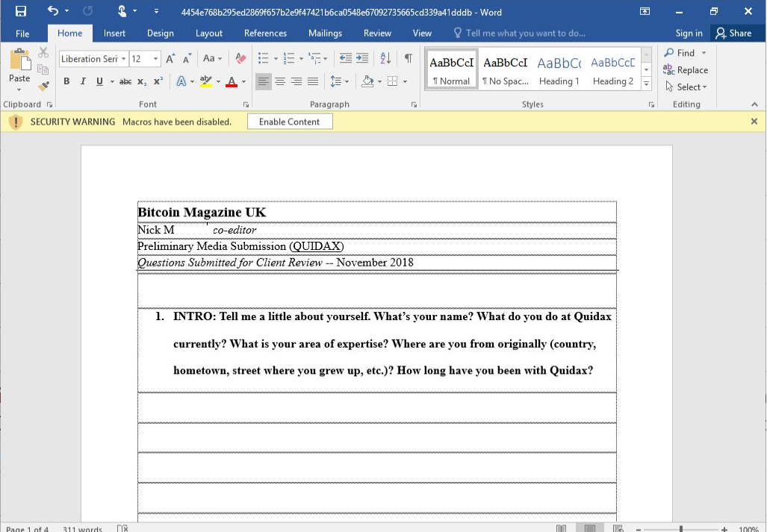The image size is (767, 532).
Task: Center align text using ribbon icon
Action: point(280,81)
